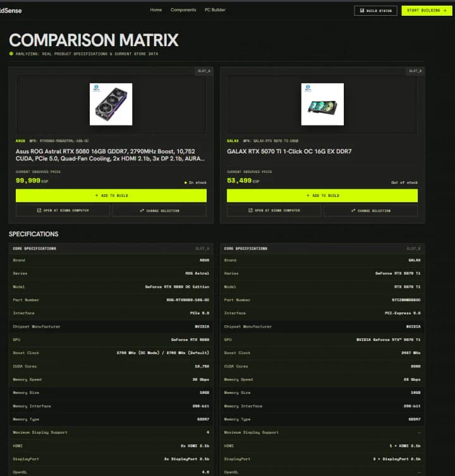Image resolution: width=455 pixels, height=476 pixels.
Task: Click the Out of stock status label
Action: [404, 182]
